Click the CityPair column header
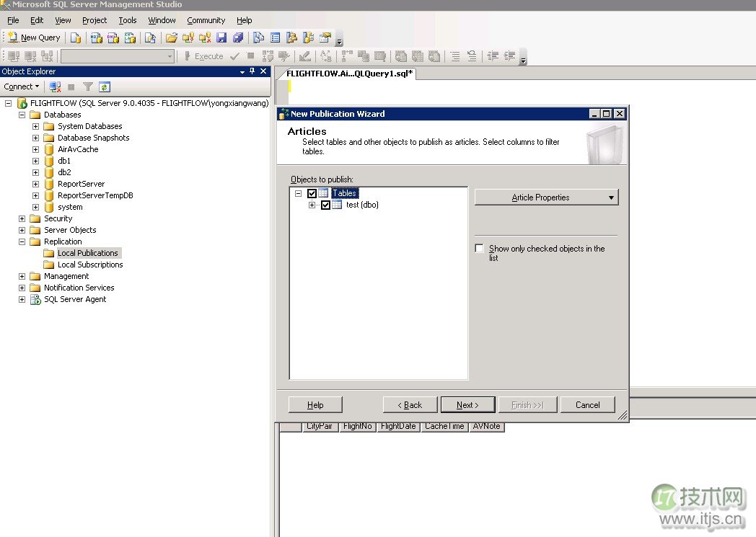Viewport: 756px width, 537px height. [319, 427]
